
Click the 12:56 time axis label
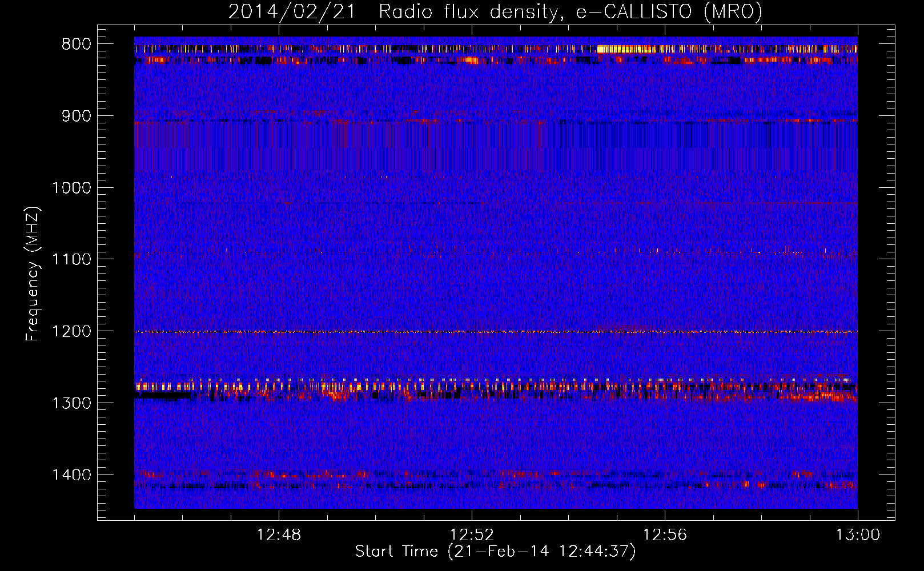click(x=665, y=535)
